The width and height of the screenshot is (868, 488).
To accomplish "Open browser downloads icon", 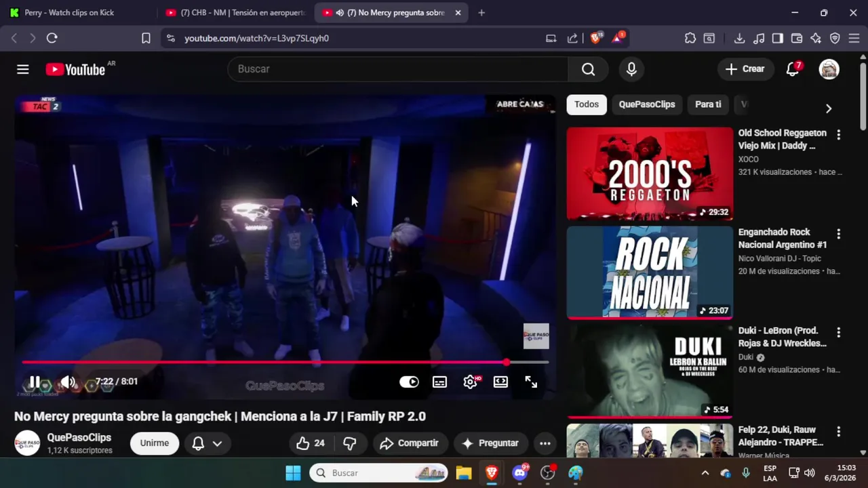I will point(740,38).
